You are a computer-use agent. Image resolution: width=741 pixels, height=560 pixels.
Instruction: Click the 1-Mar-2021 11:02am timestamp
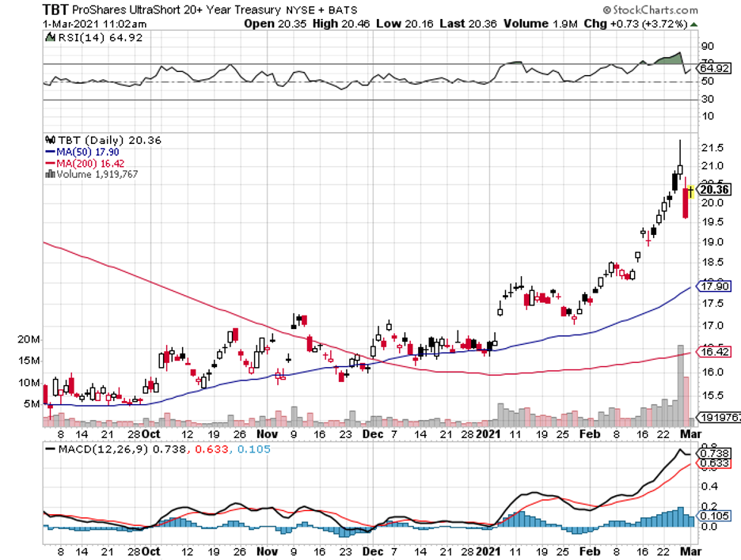point(94,24)
